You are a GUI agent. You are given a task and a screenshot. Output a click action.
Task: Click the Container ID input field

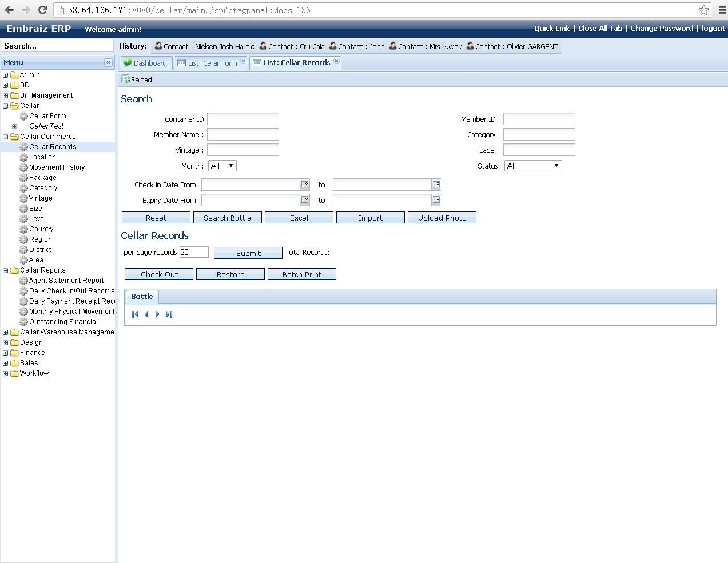(x=242, y=119)
